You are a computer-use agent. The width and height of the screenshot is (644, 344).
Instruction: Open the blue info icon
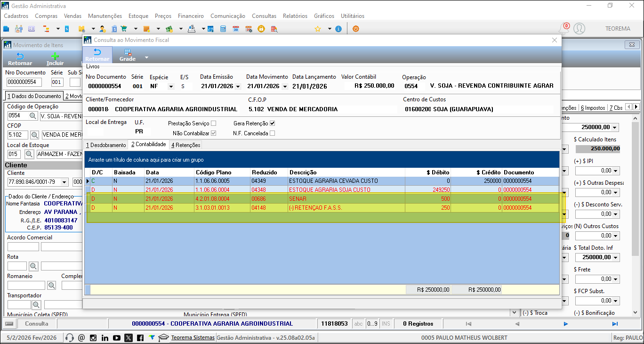click(x=338, y=29)
